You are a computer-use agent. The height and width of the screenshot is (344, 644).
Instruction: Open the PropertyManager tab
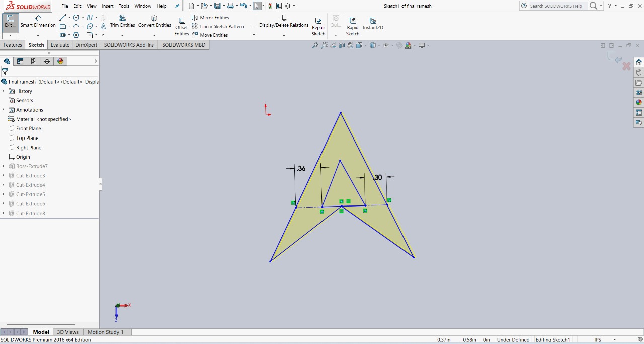tap(20, 61)
